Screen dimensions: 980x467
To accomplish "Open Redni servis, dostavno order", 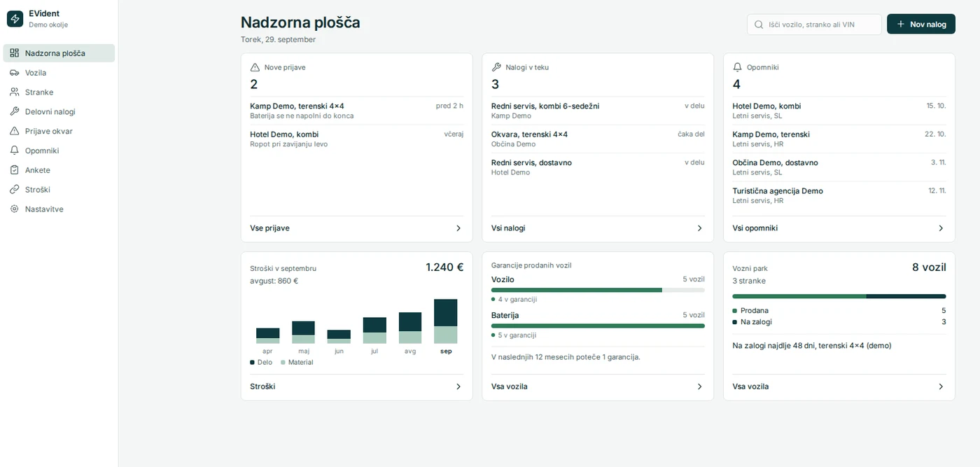I will point(598,167).
